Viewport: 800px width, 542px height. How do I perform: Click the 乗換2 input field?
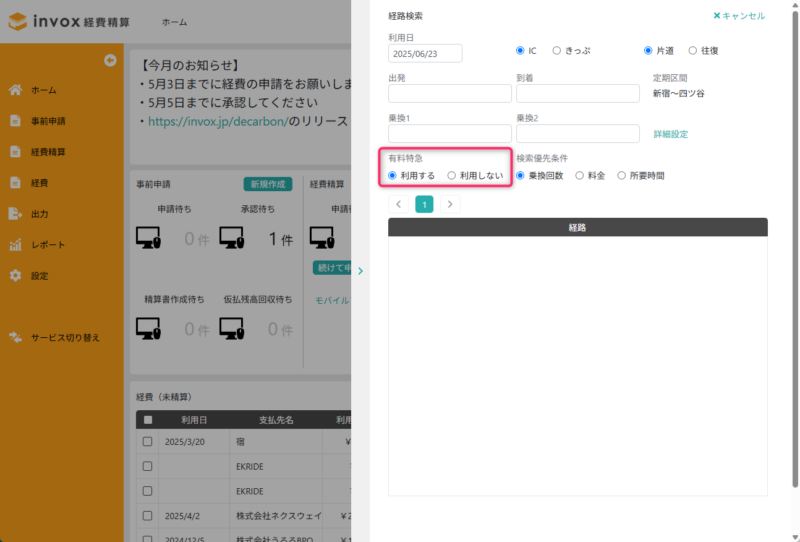578,134
